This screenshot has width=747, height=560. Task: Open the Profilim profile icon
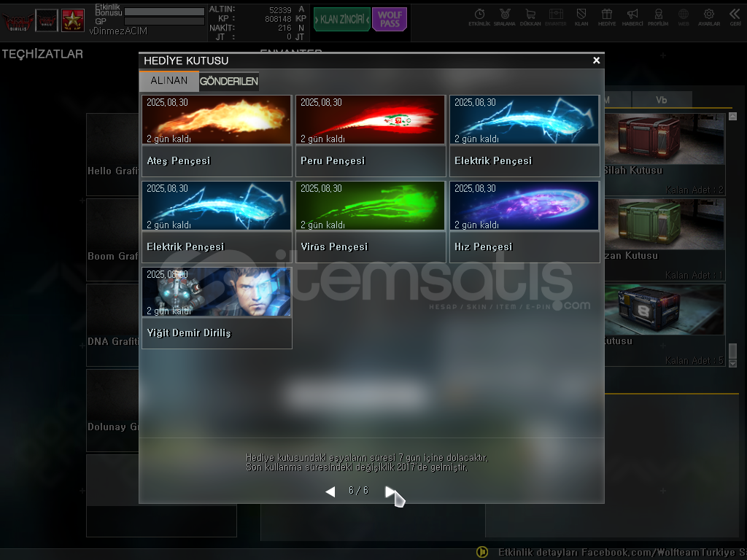coord(658,16)
